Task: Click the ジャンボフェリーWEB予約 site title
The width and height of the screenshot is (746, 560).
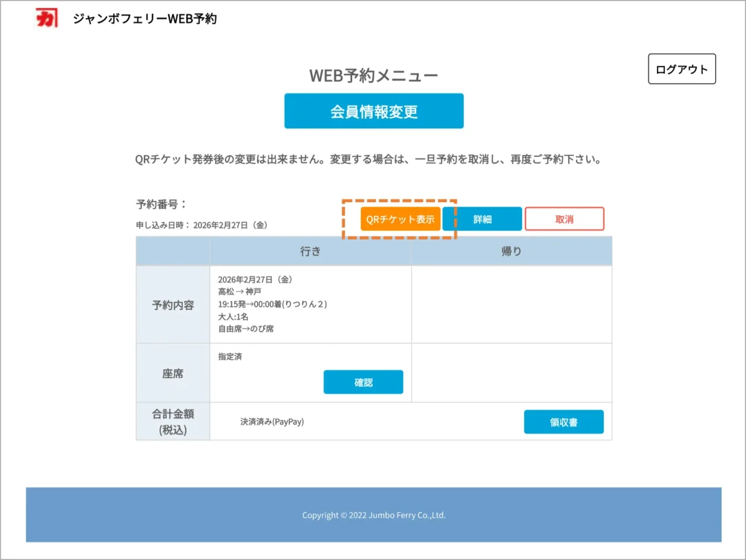Action: click(x=145, y=19)
